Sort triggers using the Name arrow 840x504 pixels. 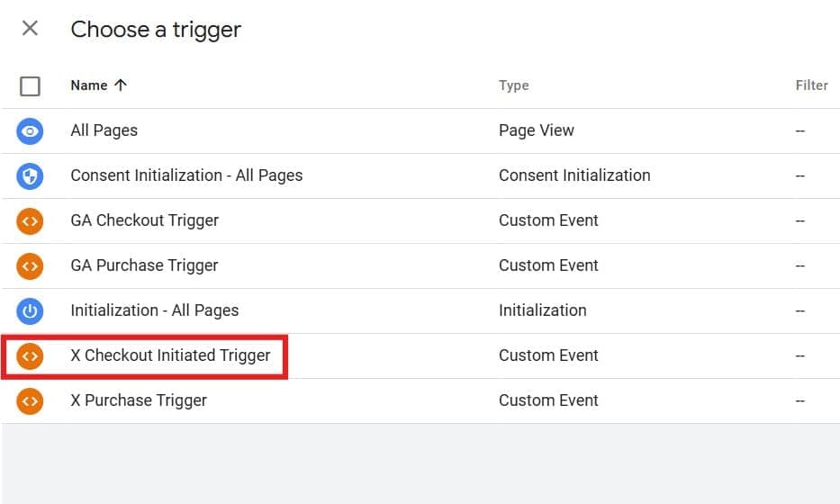click(x=121, y=85)
